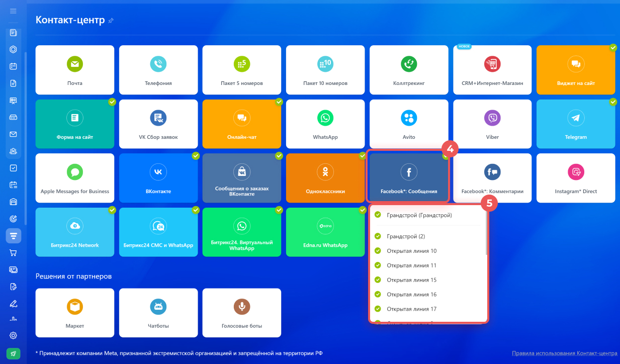Click the Контакт-центр page title
Image resolution: width=620 pixels, height=364 pixels.
click(x=70, y=20)
